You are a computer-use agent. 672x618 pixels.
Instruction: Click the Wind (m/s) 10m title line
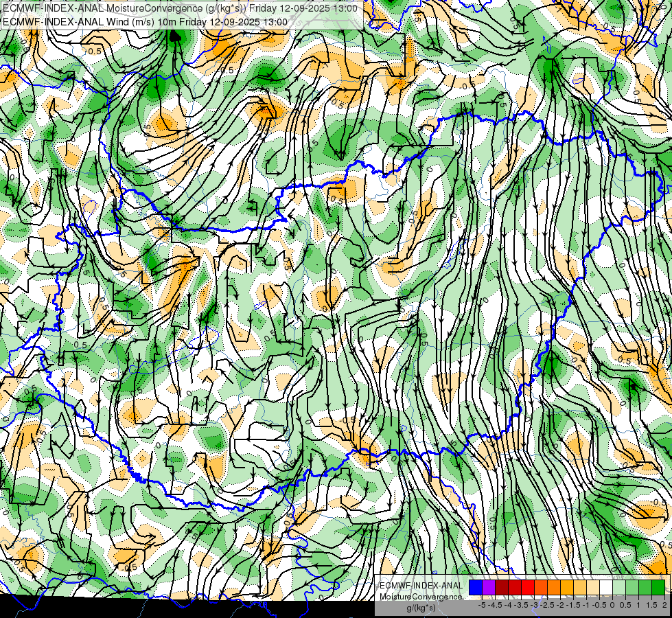(145, 21)
